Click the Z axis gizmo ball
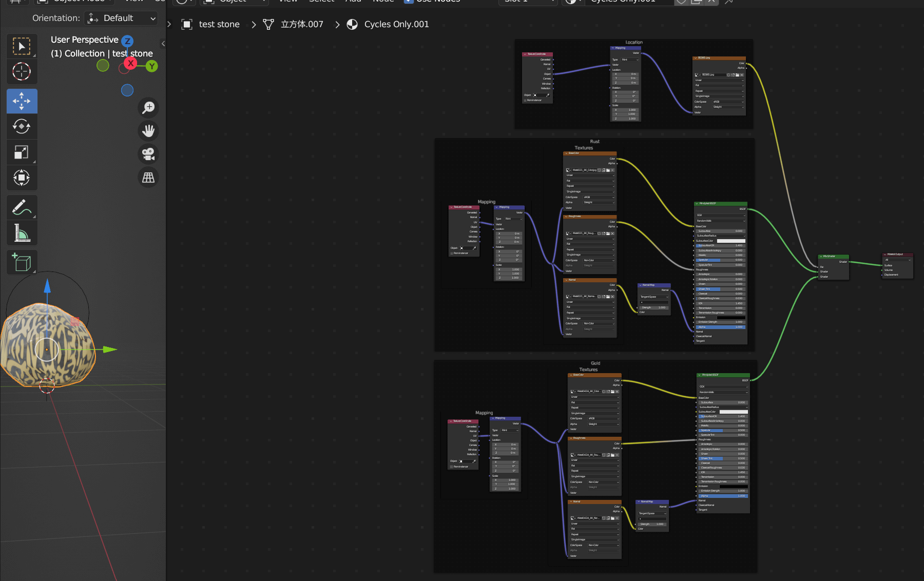The width and height of the screenshot is (924, 581). (x=127, y=41)
